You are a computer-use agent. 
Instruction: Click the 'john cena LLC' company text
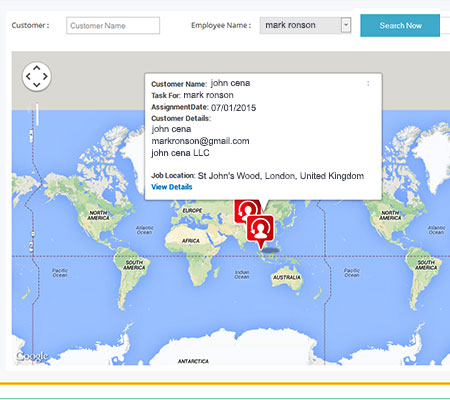[180, 153]
